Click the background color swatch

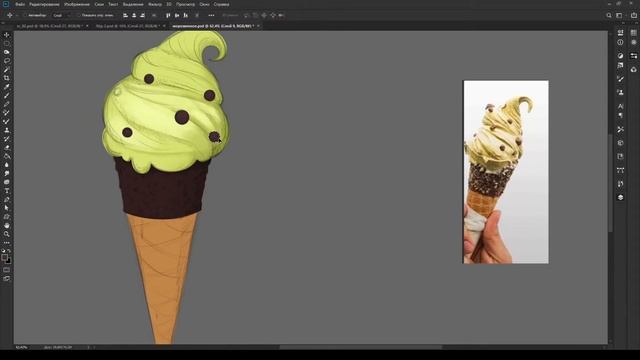[9, 261]
